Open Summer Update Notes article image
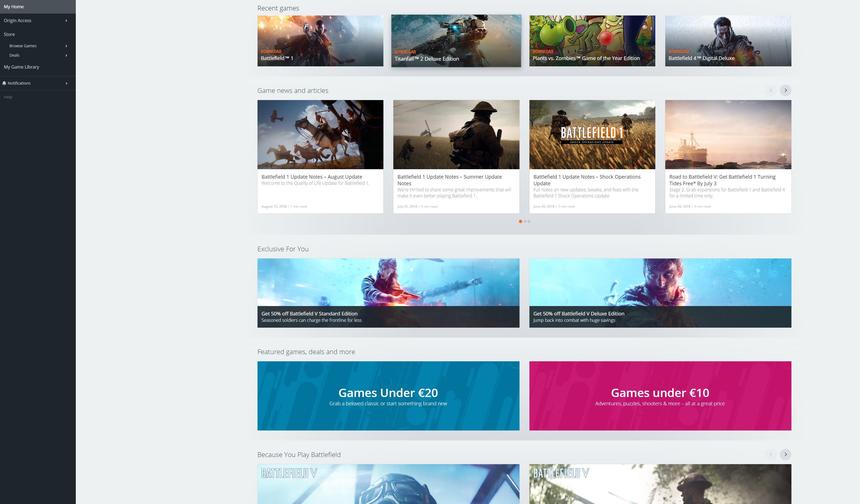860x504 pixels. point(456,134)
